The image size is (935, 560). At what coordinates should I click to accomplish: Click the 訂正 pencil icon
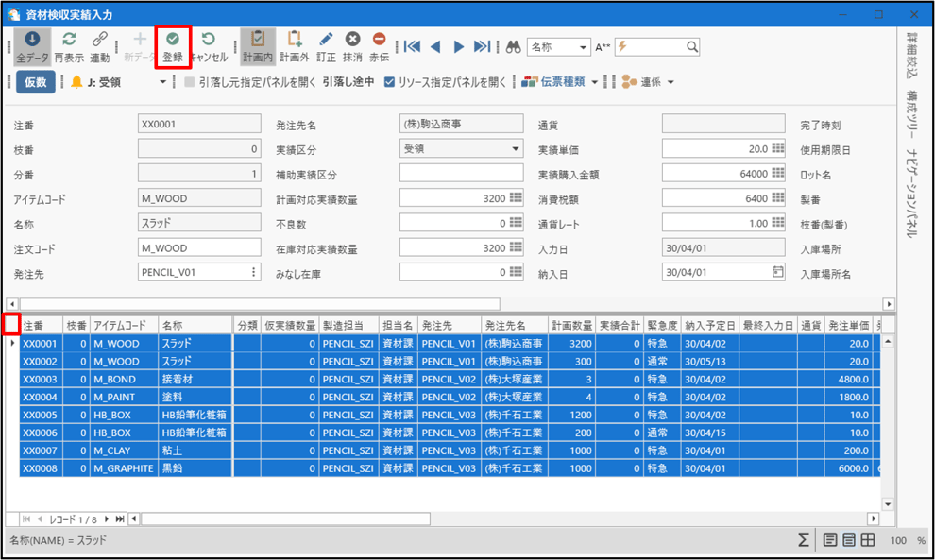(326, 40)
